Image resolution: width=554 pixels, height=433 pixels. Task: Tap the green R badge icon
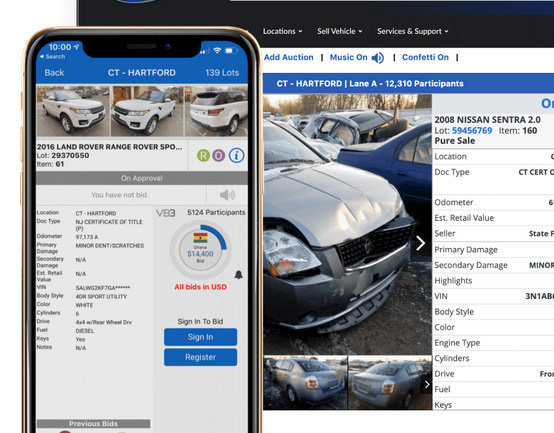(x=203, y=155)
